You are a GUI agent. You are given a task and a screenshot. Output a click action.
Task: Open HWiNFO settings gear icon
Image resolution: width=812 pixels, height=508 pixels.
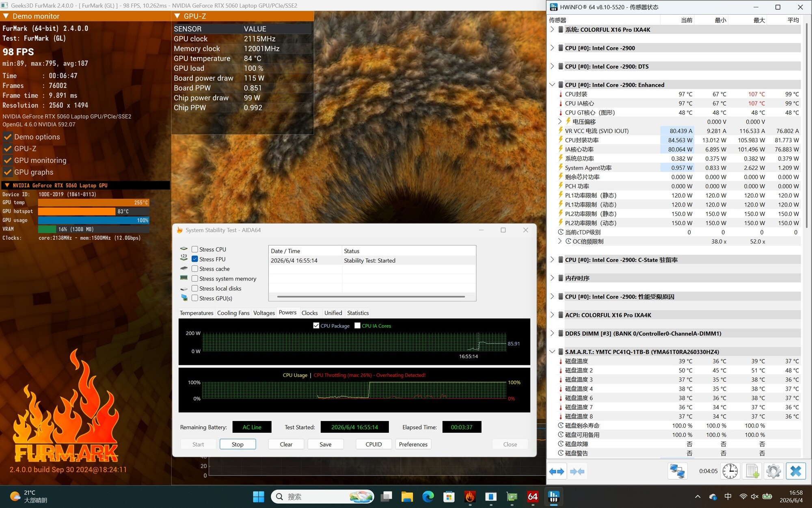point(773,471)
